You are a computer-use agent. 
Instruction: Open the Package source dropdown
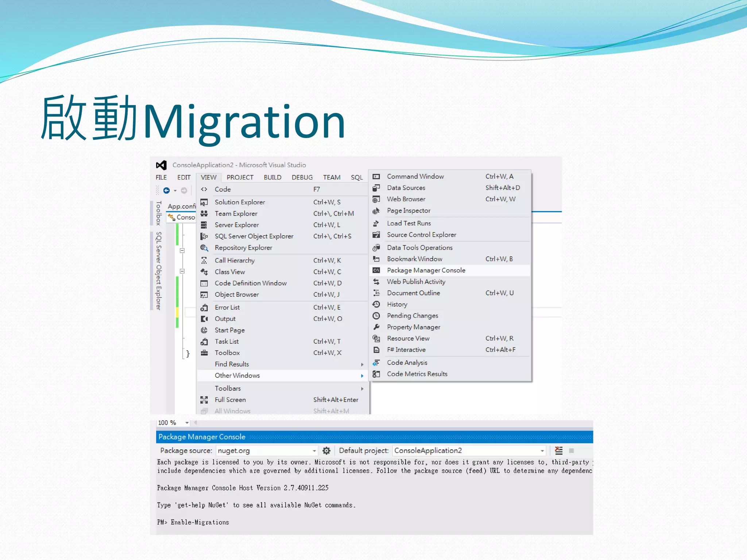314,451
